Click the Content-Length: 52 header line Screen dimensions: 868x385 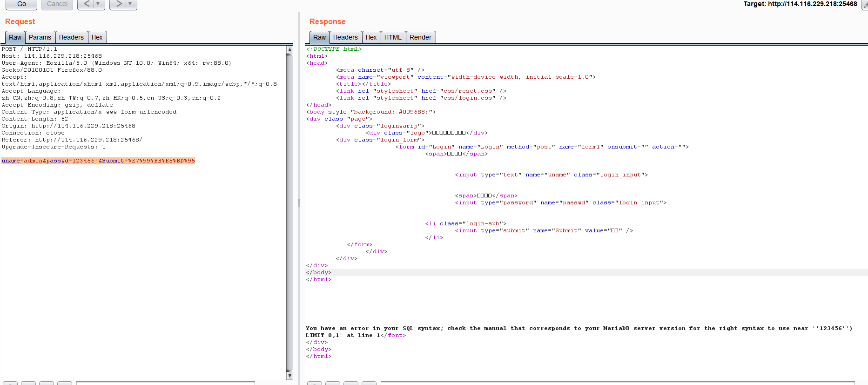35,119
